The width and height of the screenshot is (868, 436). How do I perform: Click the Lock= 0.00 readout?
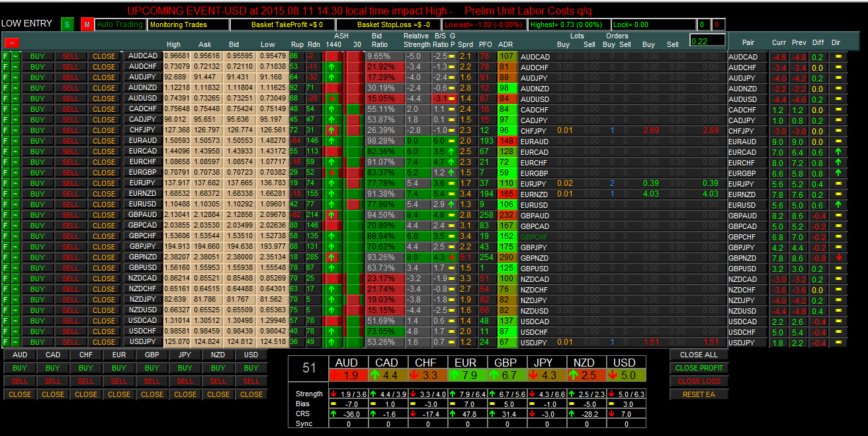654,24
